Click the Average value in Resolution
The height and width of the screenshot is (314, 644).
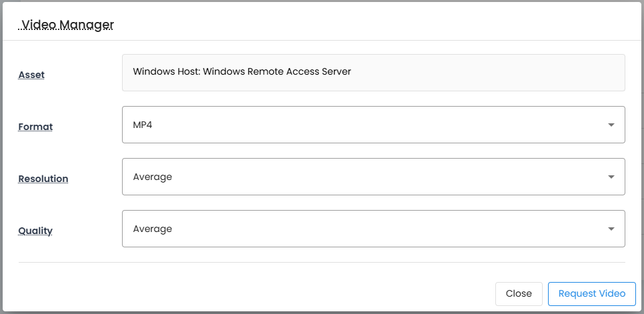tap(153, 177)
